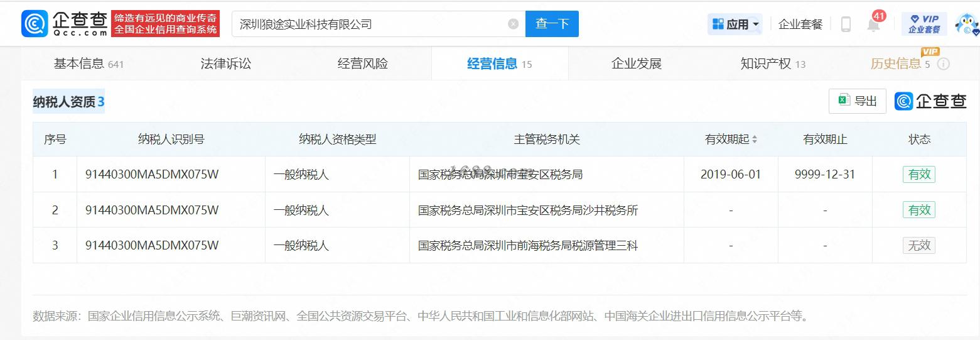The height and width of the screenshot is (340, 980).
Task: Switch to 法律诉讼 tab
Action: pyautogui.click(x=226, y=63)
